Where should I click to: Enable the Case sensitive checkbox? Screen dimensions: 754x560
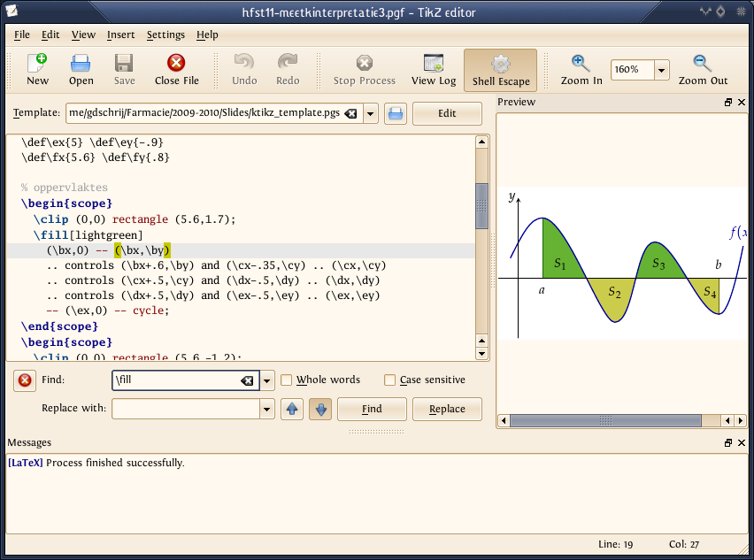390,380
